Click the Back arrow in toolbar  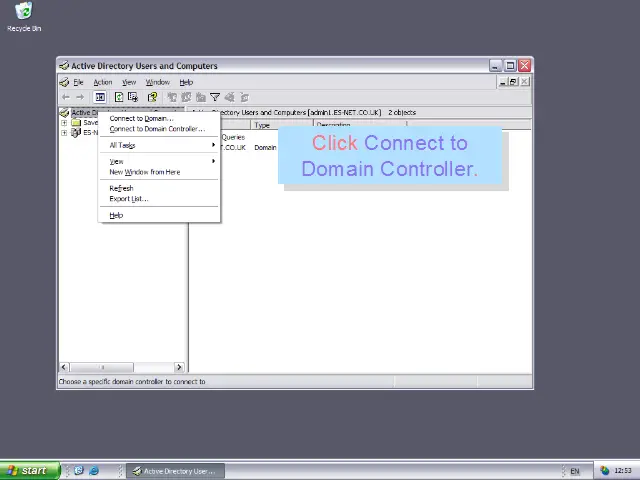point(66,97)
